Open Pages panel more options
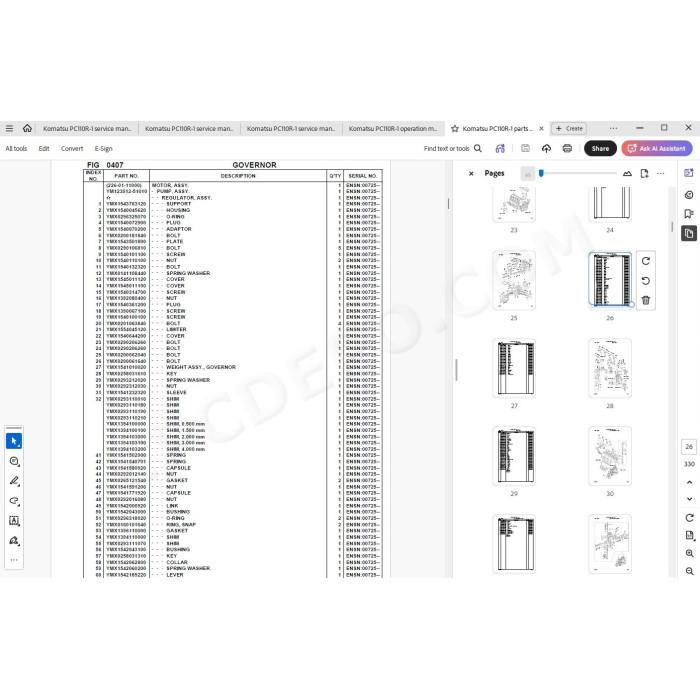This screenshot has height=700, width=700. [661, 174]
